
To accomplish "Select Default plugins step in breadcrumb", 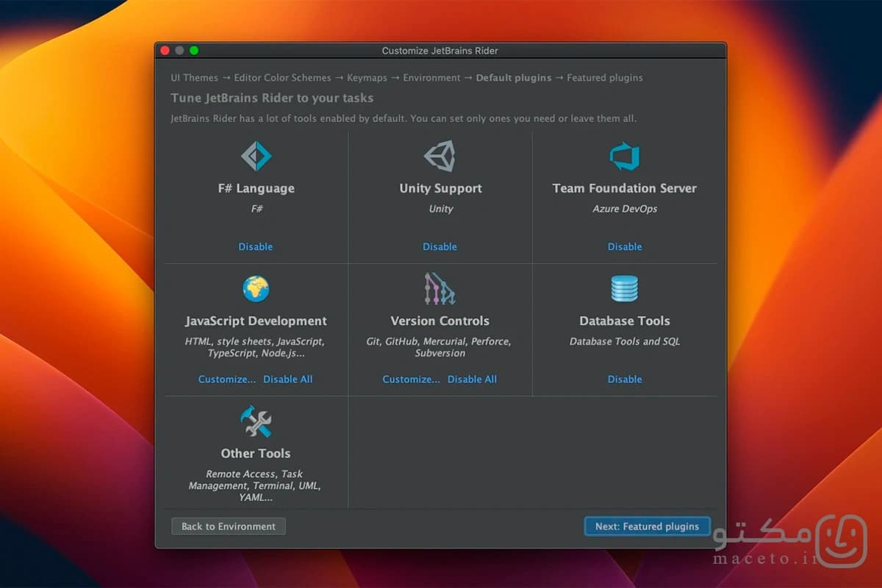I will [x=514, y=78].
